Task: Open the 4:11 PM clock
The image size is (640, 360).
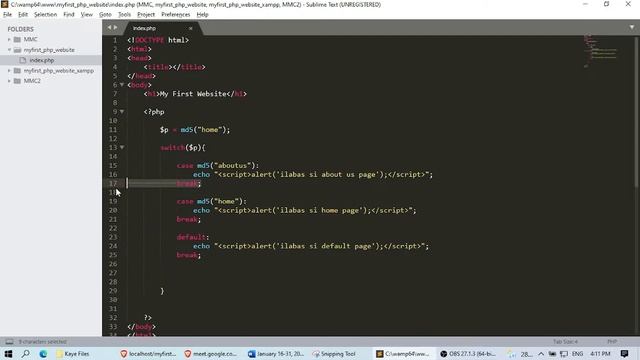Action: point(600,354)
